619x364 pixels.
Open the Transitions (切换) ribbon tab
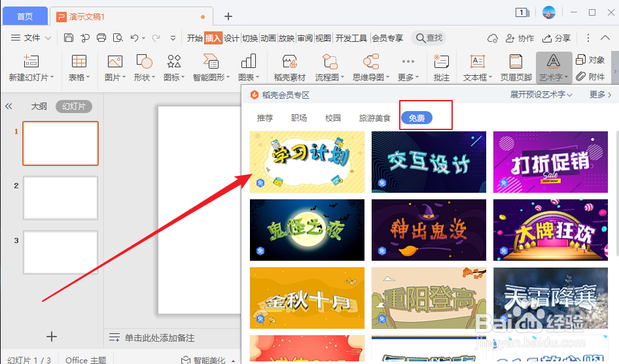point(250,38)
